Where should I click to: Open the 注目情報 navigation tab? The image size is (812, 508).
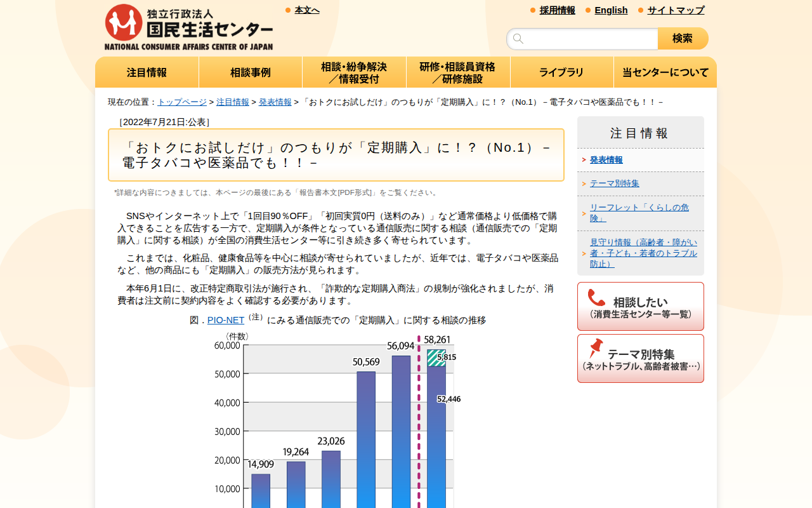click(x=147, y=72)
